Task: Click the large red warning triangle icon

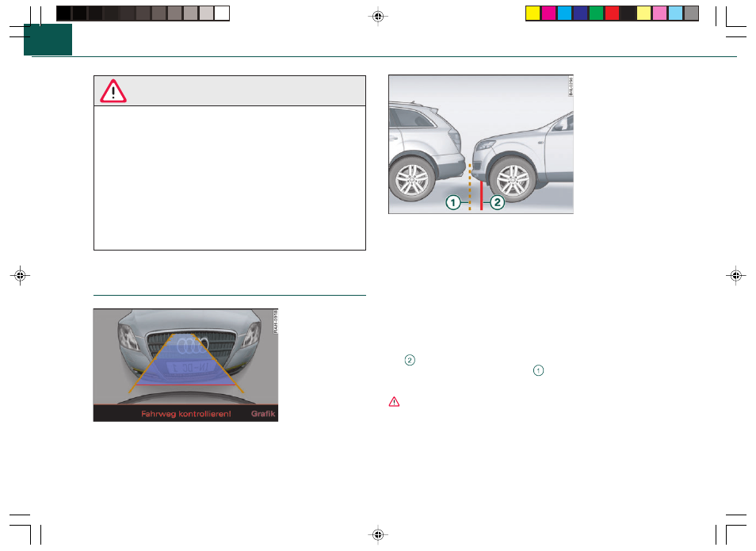Action: coord(113,91)
